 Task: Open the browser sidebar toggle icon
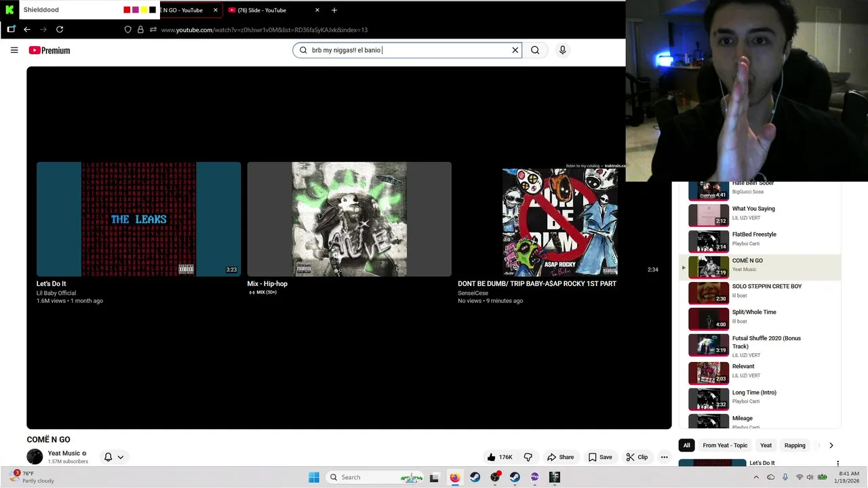11,29
